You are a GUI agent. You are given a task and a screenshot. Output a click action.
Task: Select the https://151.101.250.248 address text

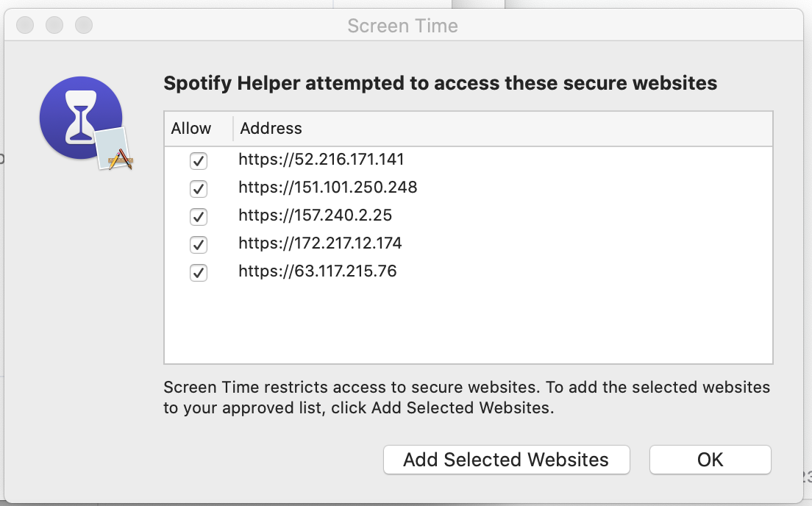[x=328, y=188]
